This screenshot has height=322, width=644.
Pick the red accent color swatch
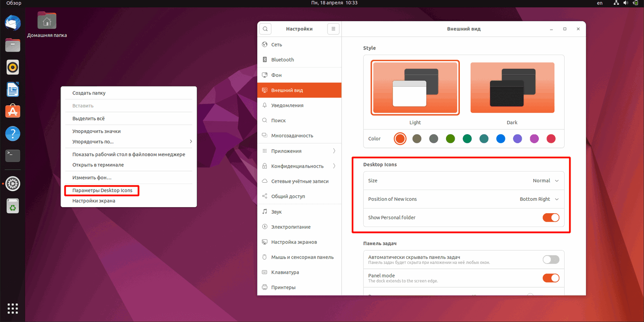pyautogui.click(x=551, y=138)
